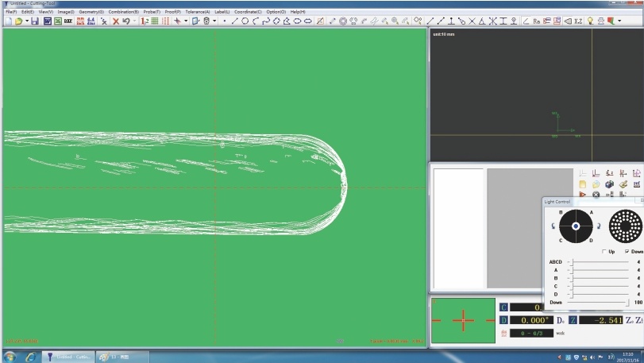Create a new file from toolbar
The width and height of the screenshot is (644, 363).
8,21
